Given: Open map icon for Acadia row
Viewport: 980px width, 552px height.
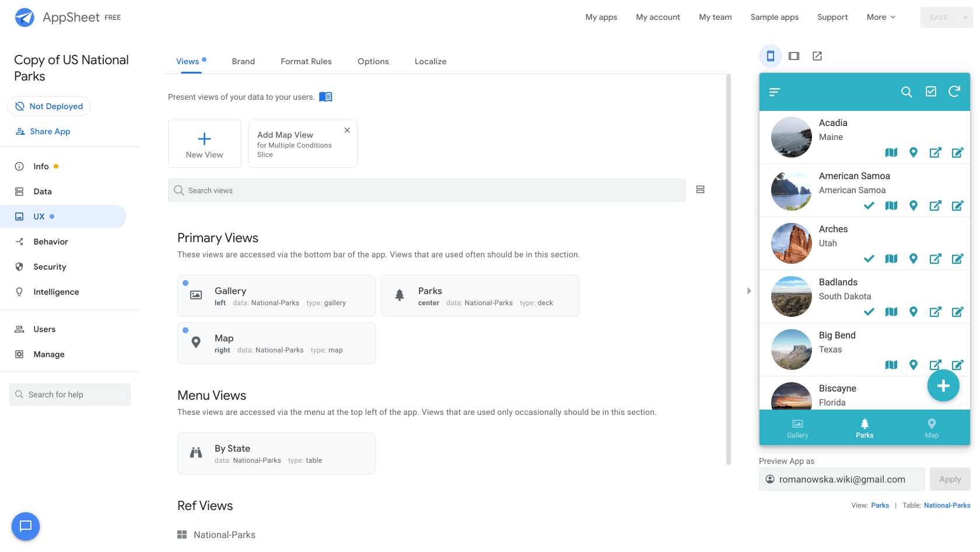Looking at the screenshot, I should pos(891,152).
